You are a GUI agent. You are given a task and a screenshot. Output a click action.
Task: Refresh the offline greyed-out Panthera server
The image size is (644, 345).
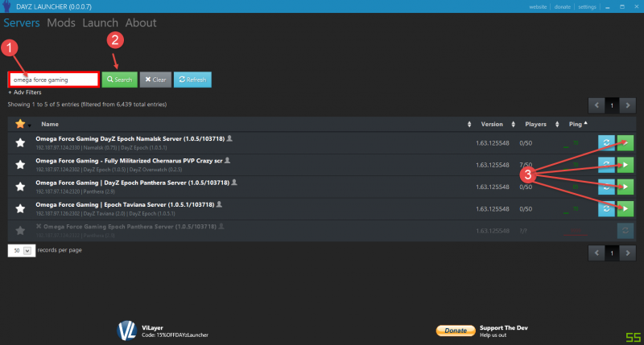(625, 231)
